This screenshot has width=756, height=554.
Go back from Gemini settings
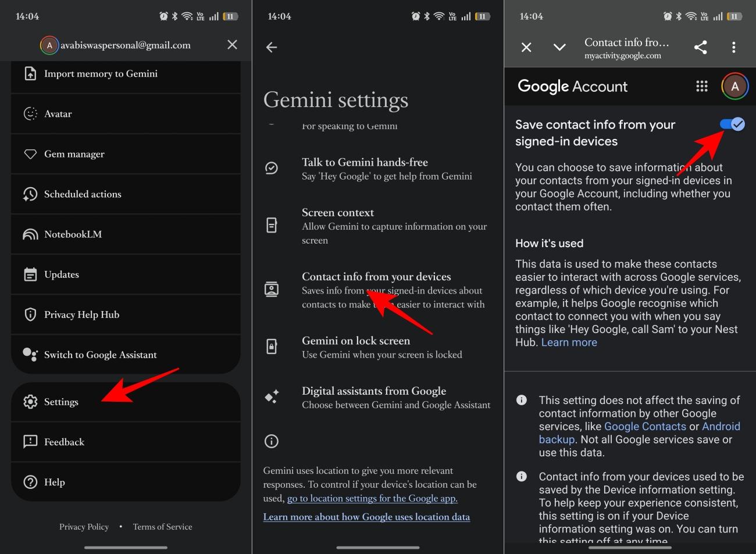point(272,47)
